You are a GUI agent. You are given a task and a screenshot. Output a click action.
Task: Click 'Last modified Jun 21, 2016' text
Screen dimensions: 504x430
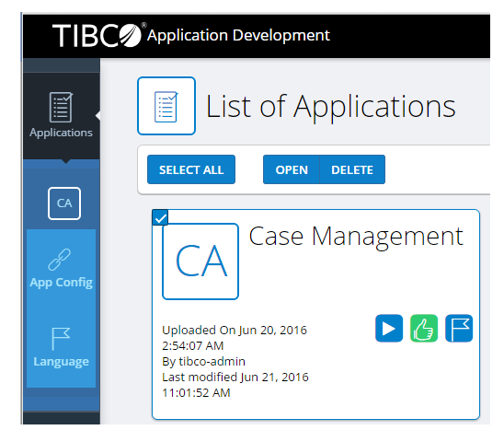[x=235, y=378]
